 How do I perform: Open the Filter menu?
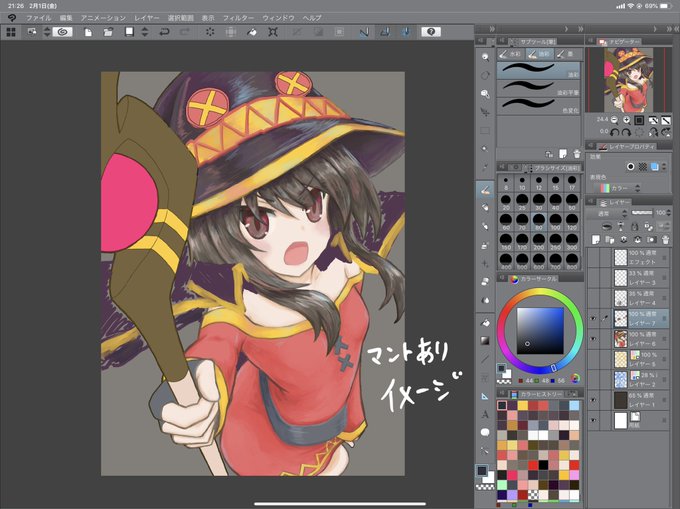[238, 18]
